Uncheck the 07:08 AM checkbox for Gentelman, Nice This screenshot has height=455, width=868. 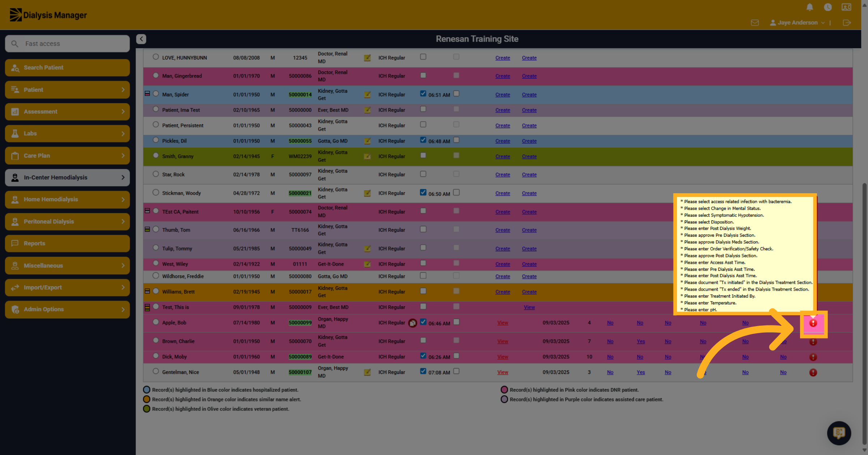[423, 371]
